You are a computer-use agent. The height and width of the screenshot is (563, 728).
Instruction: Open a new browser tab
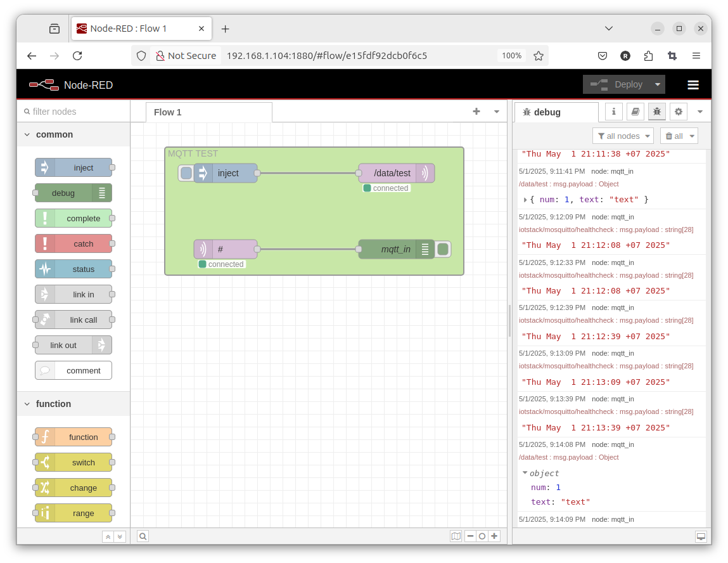point(225,29)
